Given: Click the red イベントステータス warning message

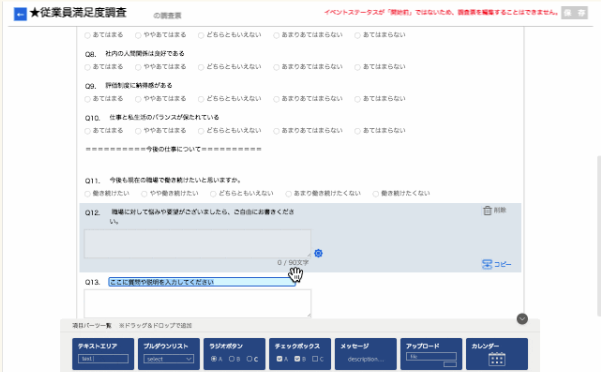Looking at the screenshot, I should click(441, 12).
